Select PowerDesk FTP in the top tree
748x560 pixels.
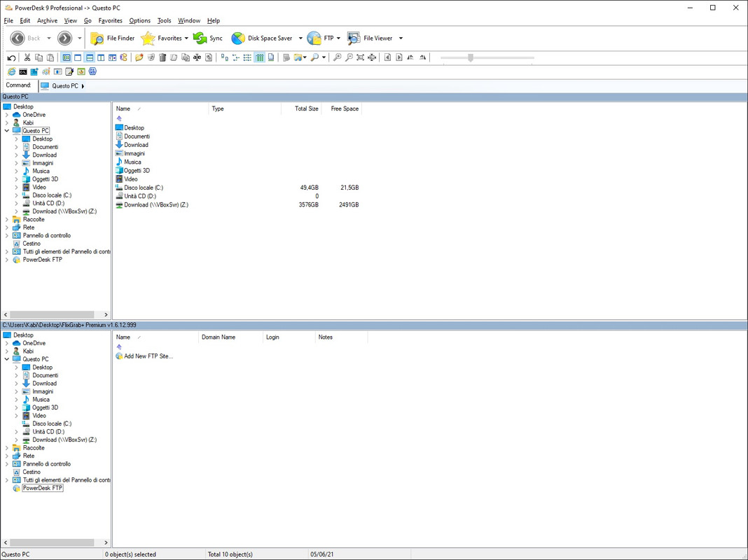[x=43, y=260]
